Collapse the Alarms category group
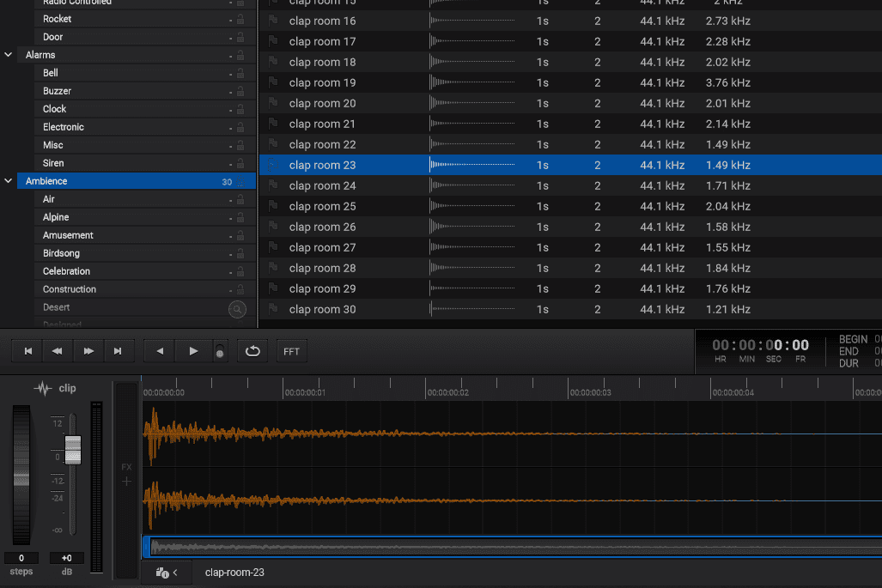882x588 pixels. (9, 55)
